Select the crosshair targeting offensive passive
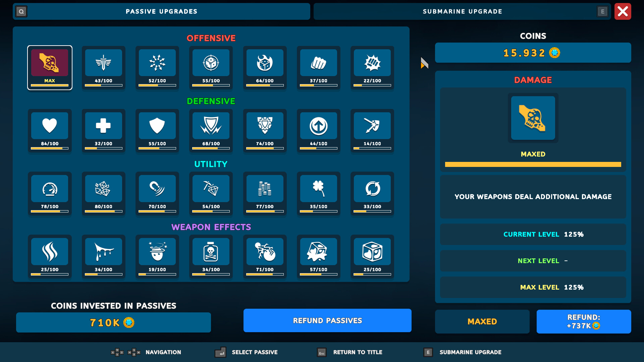The height and width of the screenshot is (362, 644). coord(211,63)
